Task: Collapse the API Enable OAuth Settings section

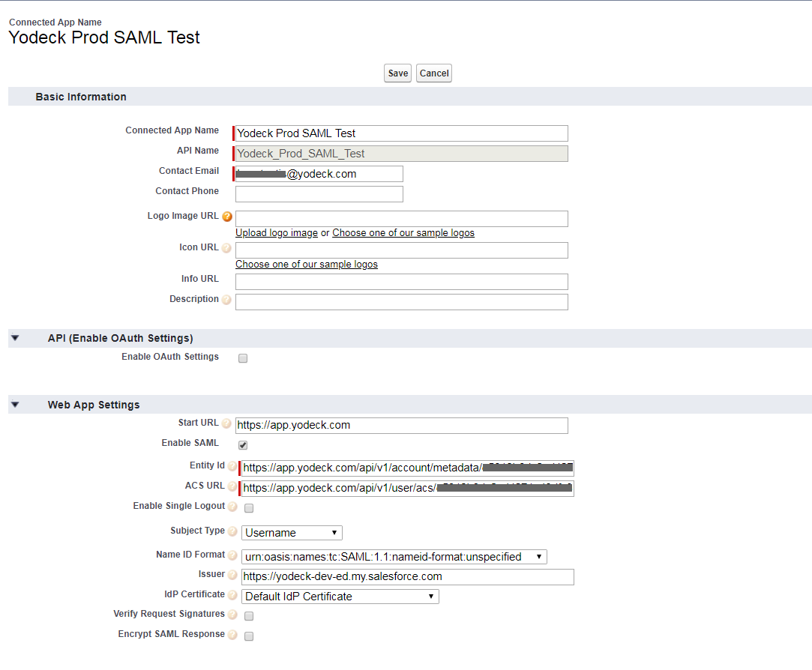Action: tap(15, 338)
